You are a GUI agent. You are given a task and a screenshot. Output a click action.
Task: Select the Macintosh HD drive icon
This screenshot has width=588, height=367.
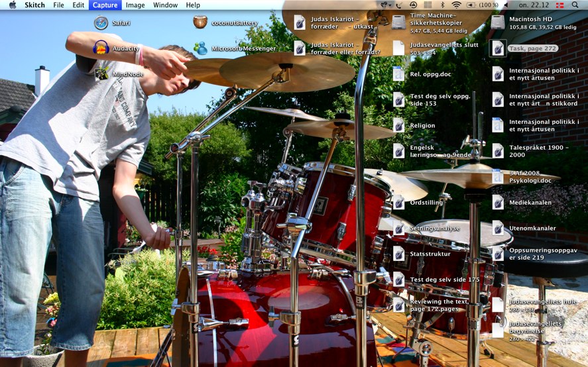click(x=498, y=23)
